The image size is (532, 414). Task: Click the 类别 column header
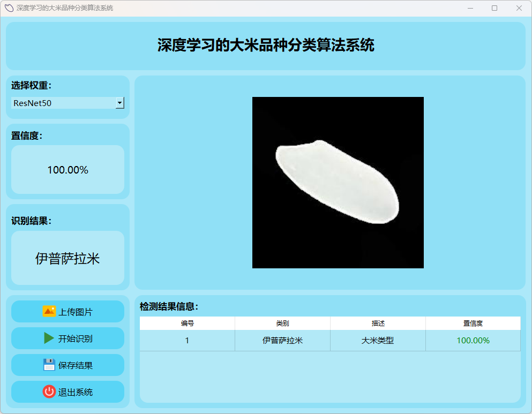pyautogui.click(x=282, y=323)
